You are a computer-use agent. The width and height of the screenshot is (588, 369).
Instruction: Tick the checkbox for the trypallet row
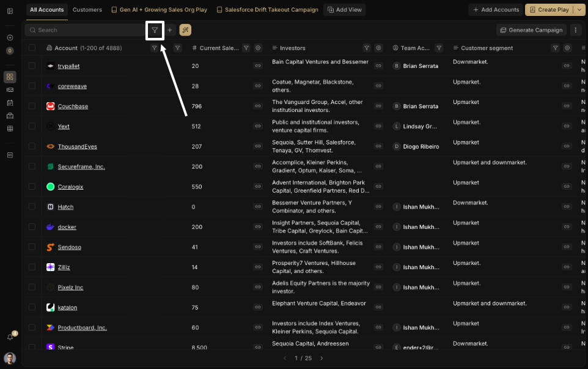32,66
